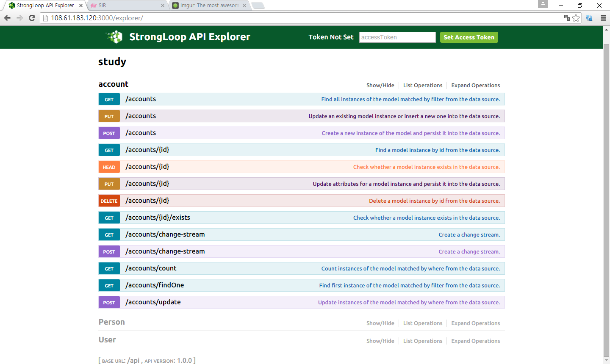This screenshot has width=610, height=364.
Task: Toggle Show/Hide for the User model
Action: 380,341
